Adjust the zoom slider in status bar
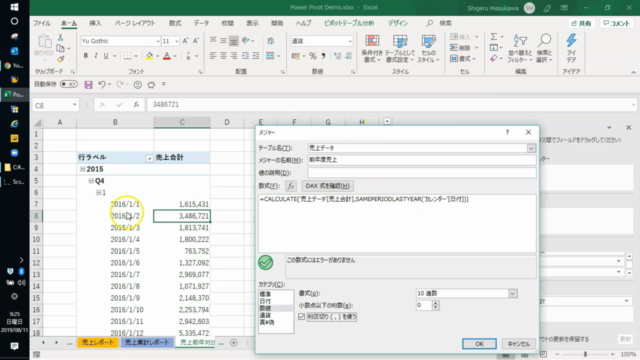The height and width of the screenshot is (360, 640). coord(585,354)
